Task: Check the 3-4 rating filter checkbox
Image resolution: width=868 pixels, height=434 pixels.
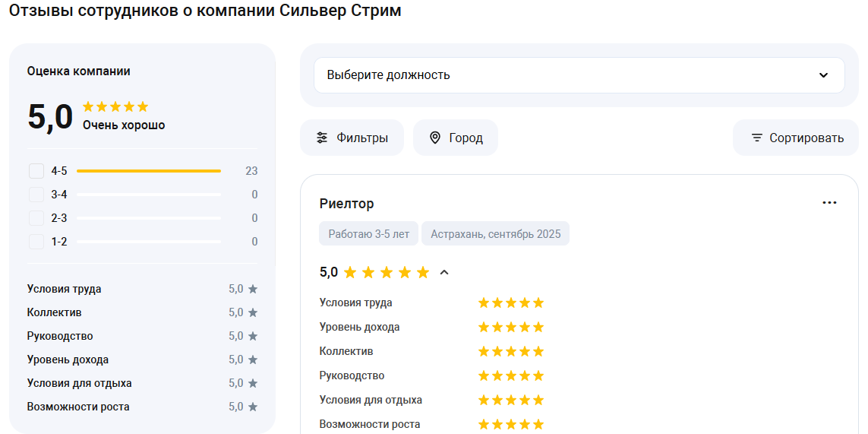Action: pos(36,195)
